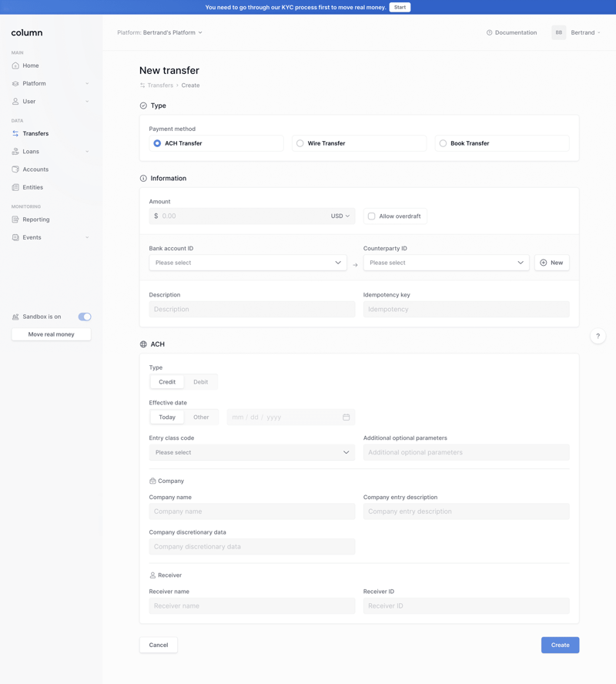Image resolution: width=616 pixels, height=684 pixels.
Task: Enable the Allow overdraft checkbox
Action: pyautogui.click(x=370, y=216)
